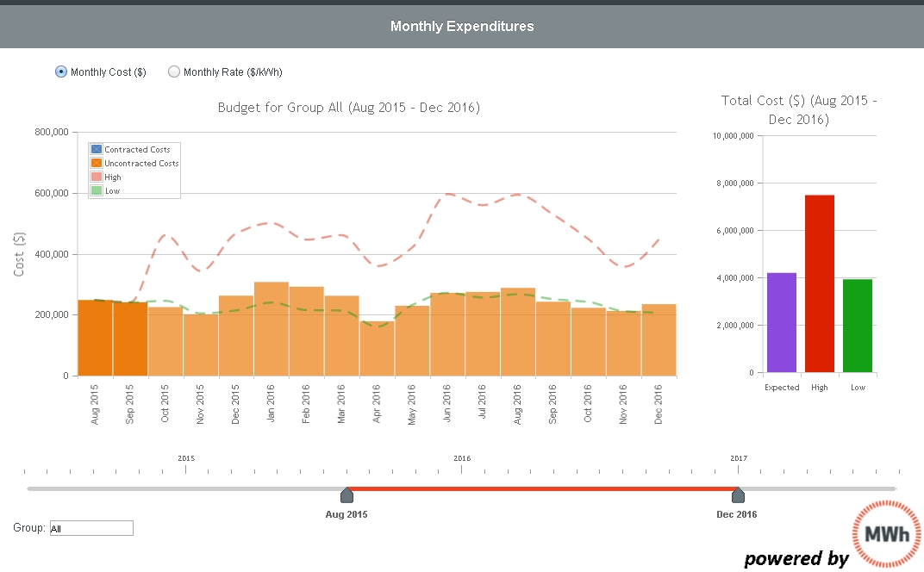Image resolution: width=924 pixels, height=572 pixels.
Task: Click the red selected range on timeline
Action: pyautogui.click(x=541, y=489)
